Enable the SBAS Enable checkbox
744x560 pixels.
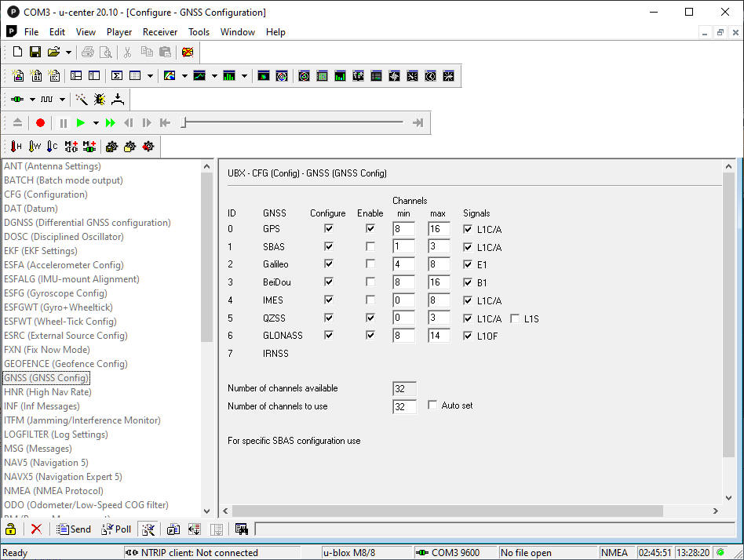click(370, 246)
